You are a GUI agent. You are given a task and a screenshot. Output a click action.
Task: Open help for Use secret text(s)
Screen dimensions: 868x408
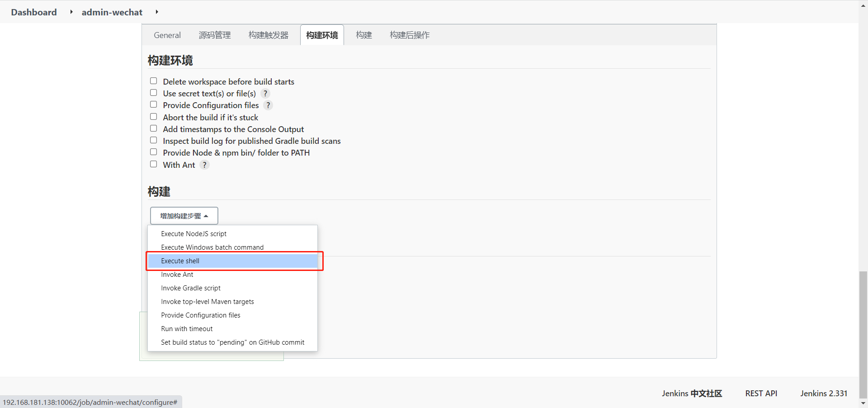265,94
